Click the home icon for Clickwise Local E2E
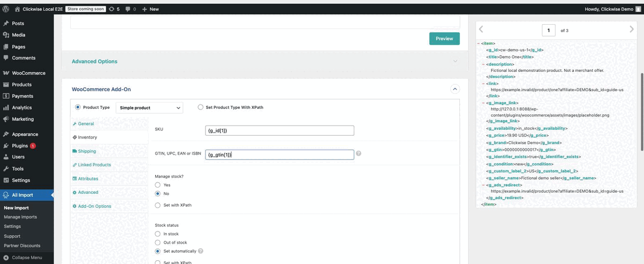 pyautogui.click(x=18, y=9)
